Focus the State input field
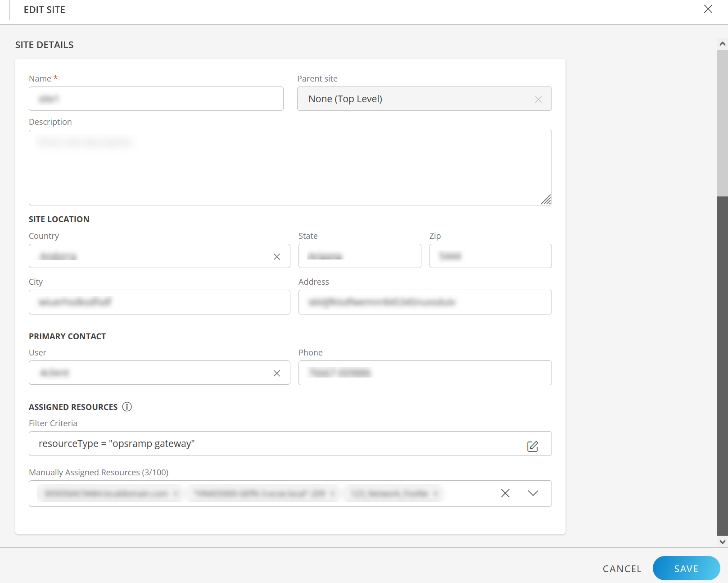 tap(360, 256)
